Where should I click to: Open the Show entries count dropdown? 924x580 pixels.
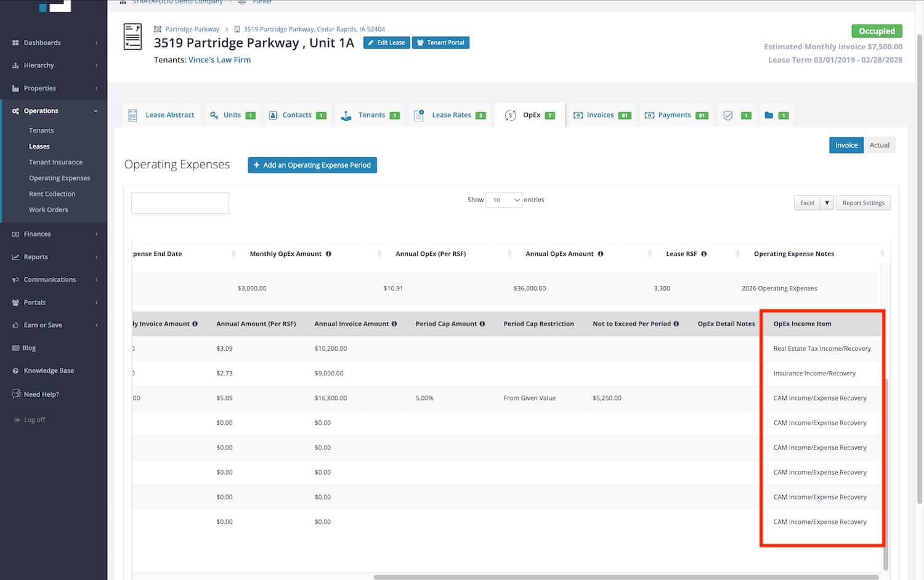[x=503, y=200]
